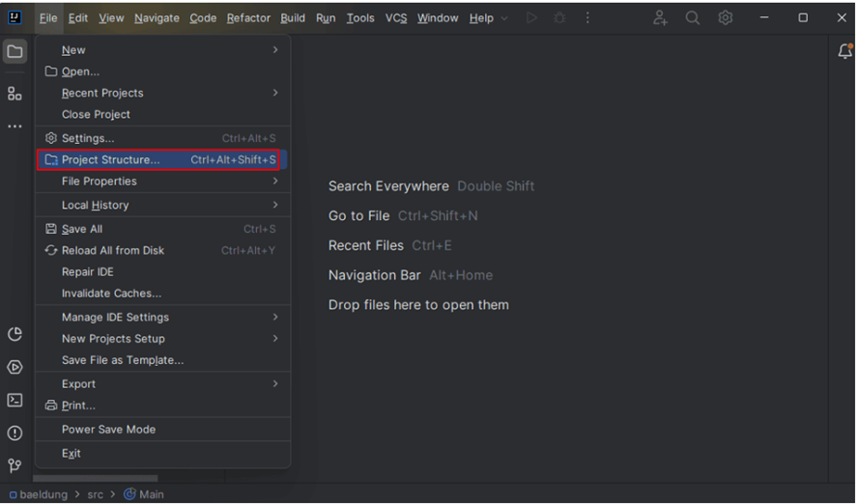856x504 pixels.
Task: Expand the Manage IDE Settings submenu arrow
Action: [x=275, y=317]
